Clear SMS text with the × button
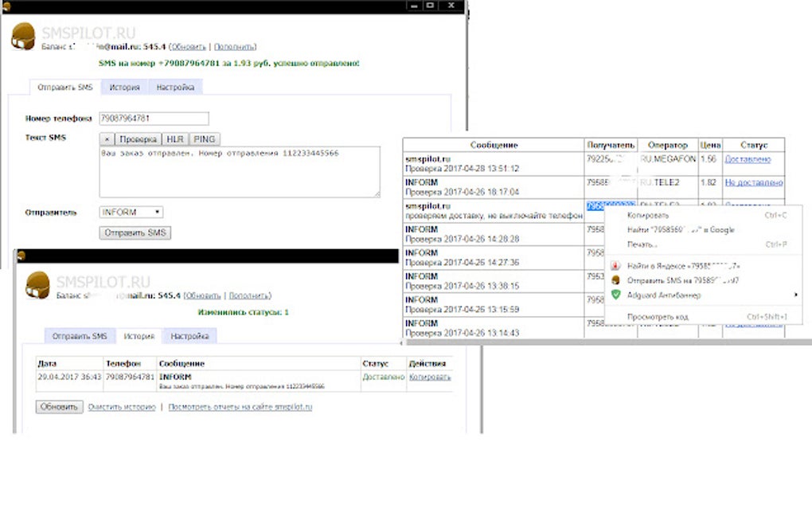 [106, 139]
